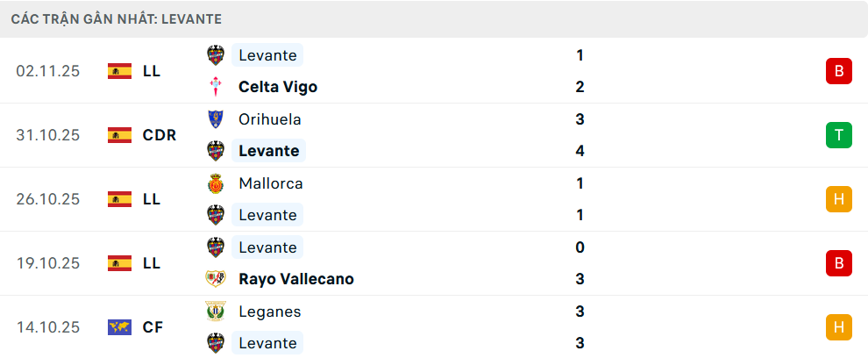
Task: Click the red B badge for Celta Vigo match
Action: click(838, 71)
